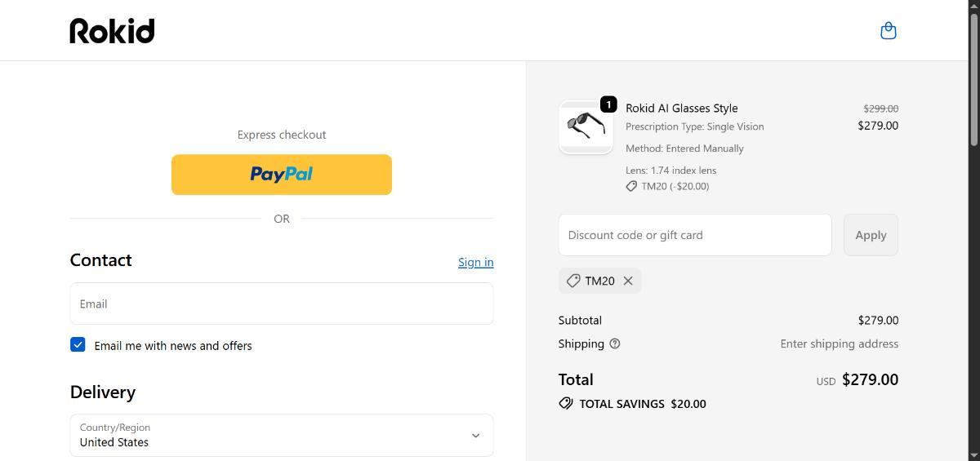Click the shipping help question mark icon
980x461 pixels.
[615, 344]
